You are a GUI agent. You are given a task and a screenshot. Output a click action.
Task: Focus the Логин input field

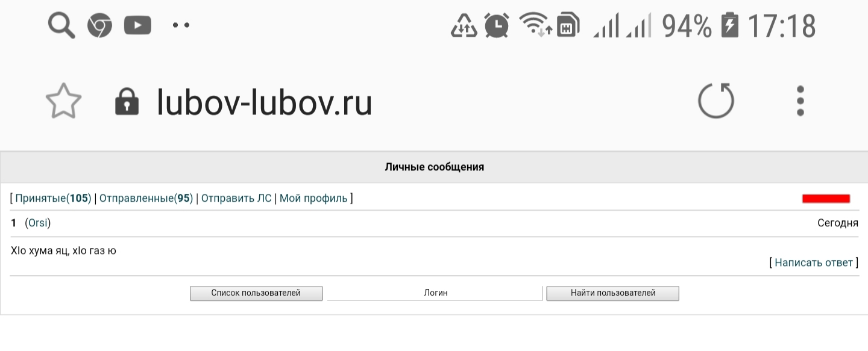coord(435,293)
